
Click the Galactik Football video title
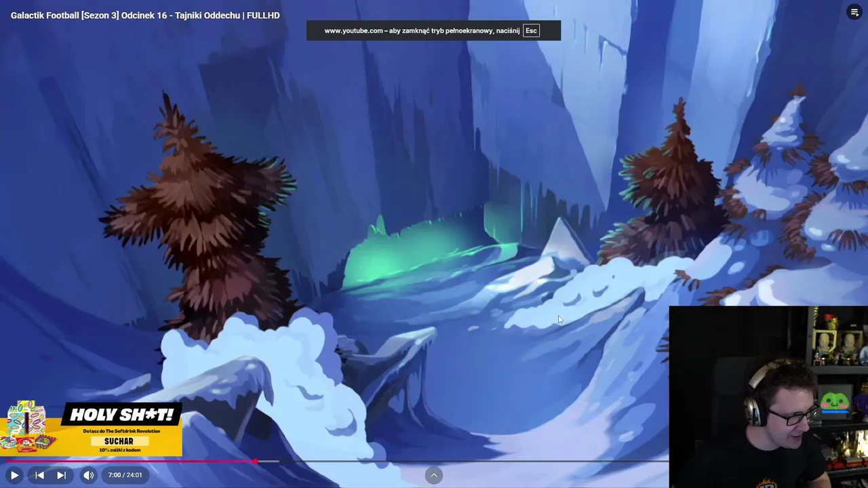click(145, 15)
